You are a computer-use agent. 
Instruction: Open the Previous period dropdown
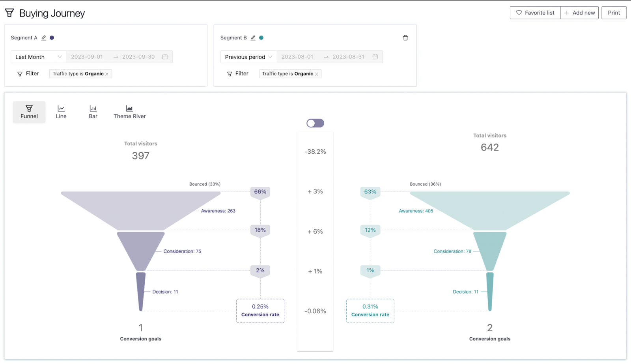tap(248, 57)
